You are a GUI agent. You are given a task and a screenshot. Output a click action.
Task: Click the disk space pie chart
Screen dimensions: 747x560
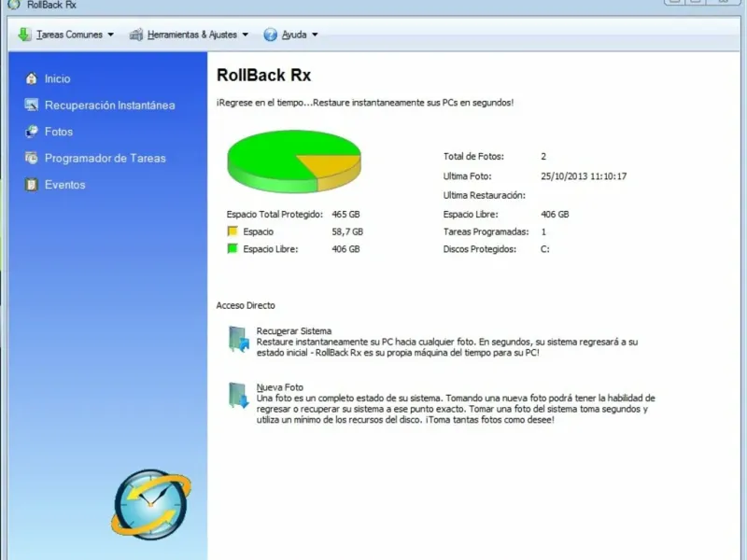pyautogui.click(x=294, y=161)
